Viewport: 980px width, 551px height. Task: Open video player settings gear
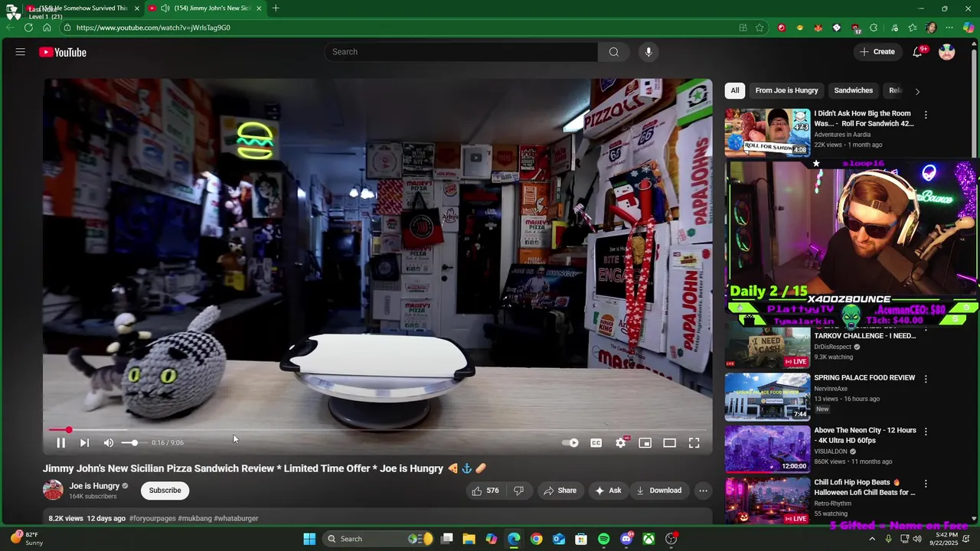(x=621, y=442)
